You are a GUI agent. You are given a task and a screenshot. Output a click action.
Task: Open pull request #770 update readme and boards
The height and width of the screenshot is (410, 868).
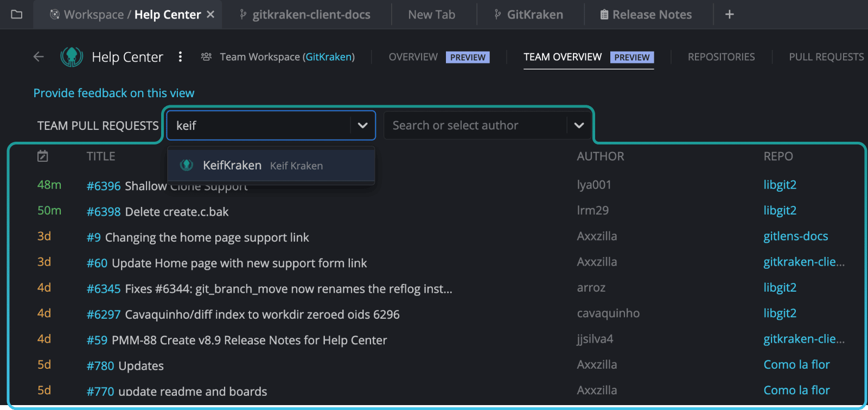click(177, 391)
